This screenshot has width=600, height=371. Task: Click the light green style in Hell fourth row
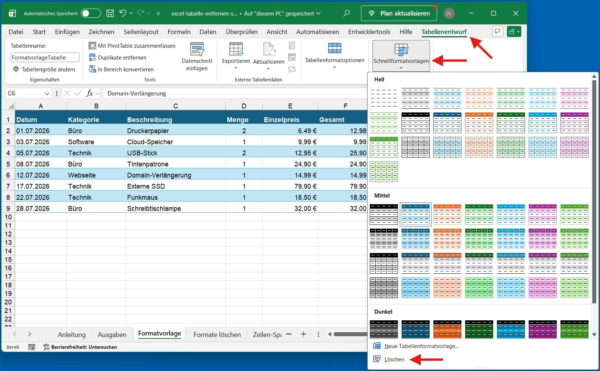click(384, 171)
